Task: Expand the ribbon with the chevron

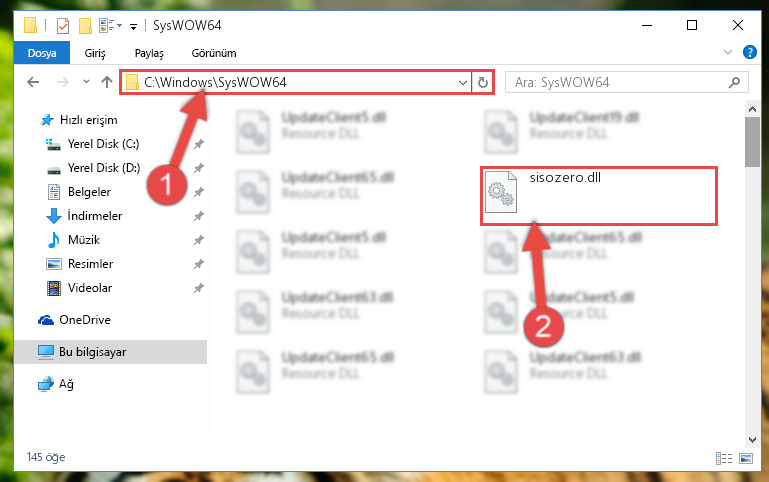Action: [728, 52]
